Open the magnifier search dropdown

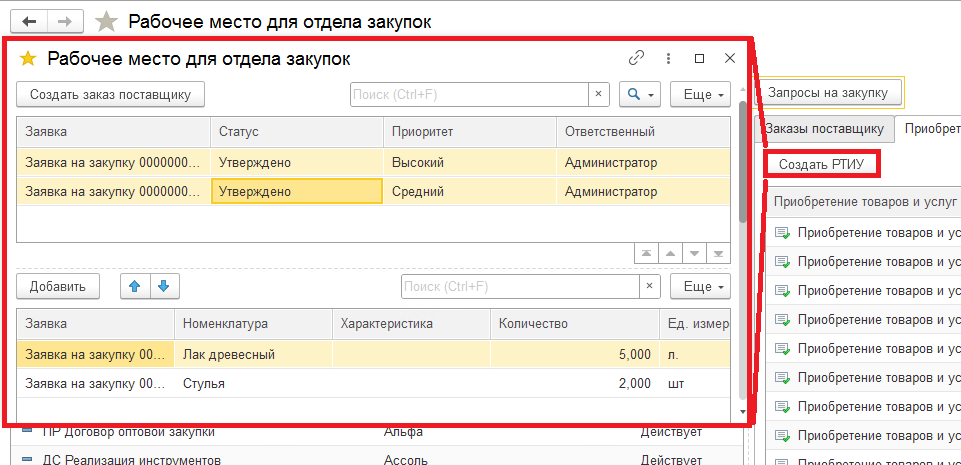[639, 94]
